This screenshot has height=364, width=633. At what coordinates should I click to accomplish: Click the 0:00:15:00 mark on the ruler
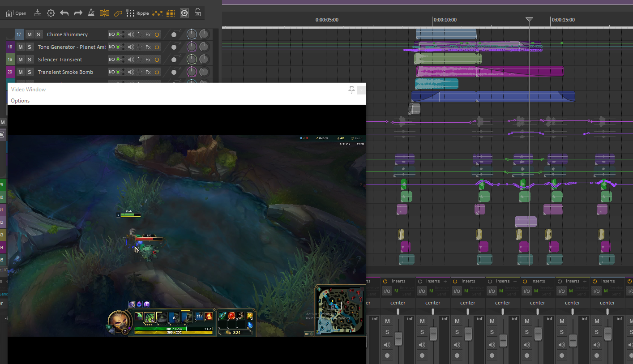563,20
